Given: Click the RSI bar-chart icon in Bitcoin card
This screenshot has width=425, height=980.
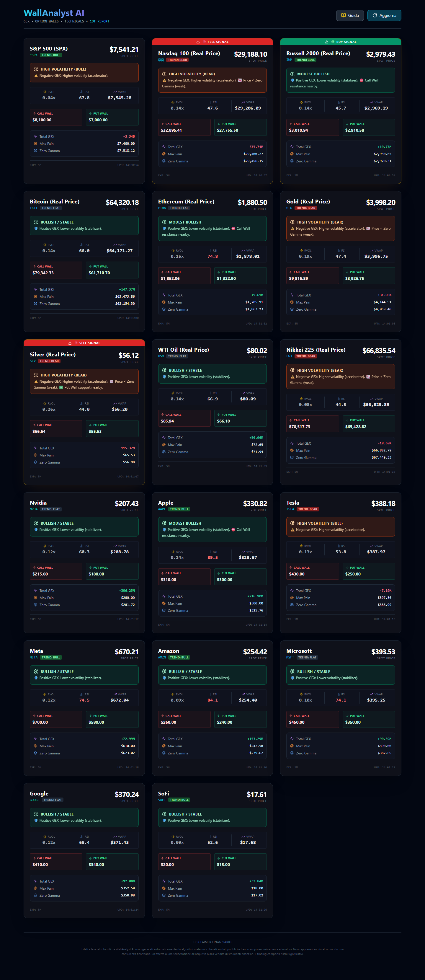Looking at the screenshot, I should pos(81,245).
